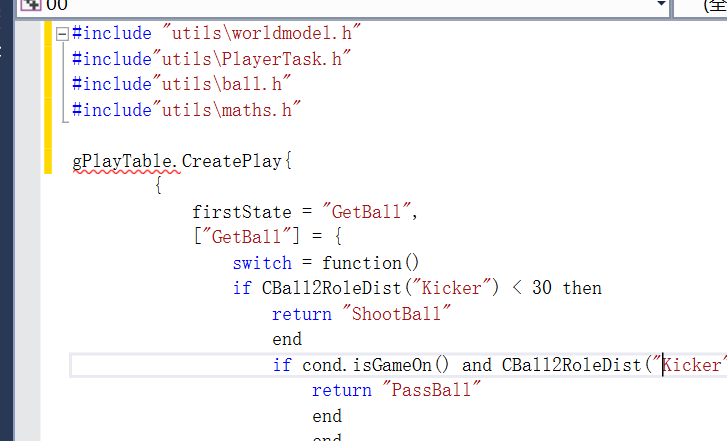Click the "and" keyword in the condition
This screenshot has width=727, height=441.
pos(477,365)
